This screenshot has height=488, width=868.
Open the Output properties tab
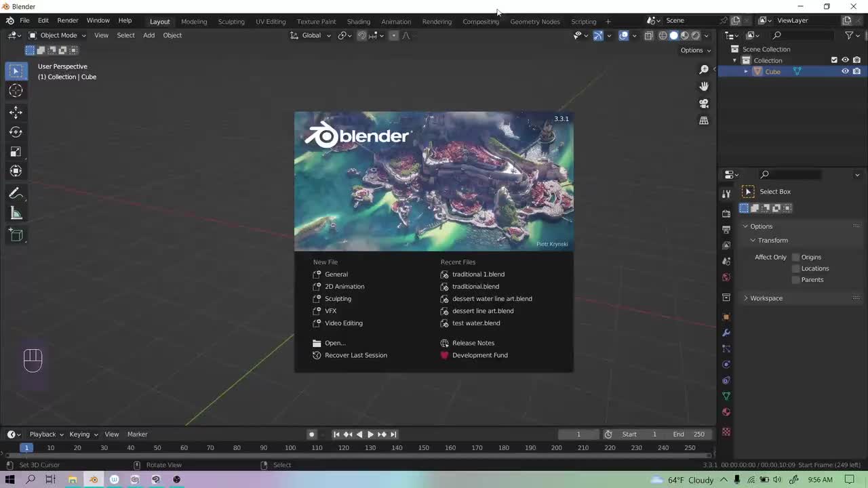[x=726, y=229]
